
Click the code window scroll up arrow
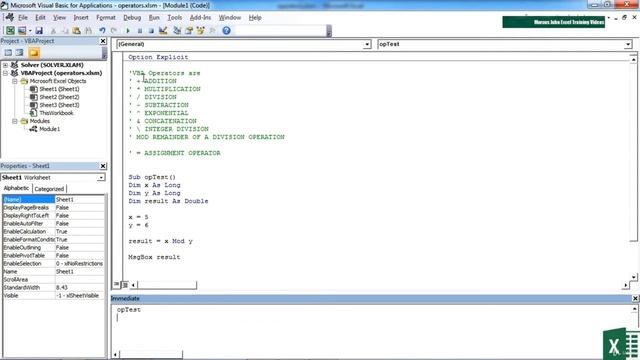pyautogui.click(x=633, y=60)
